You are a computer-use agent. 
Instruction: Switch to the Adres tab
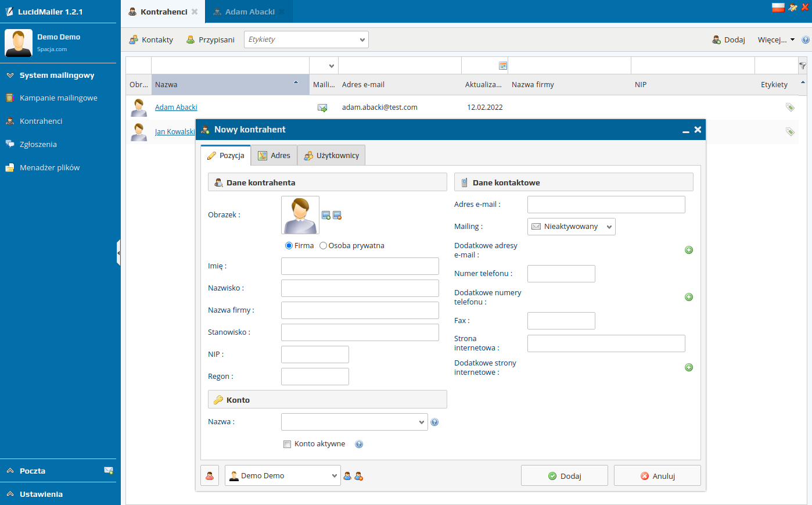point(274,156)
